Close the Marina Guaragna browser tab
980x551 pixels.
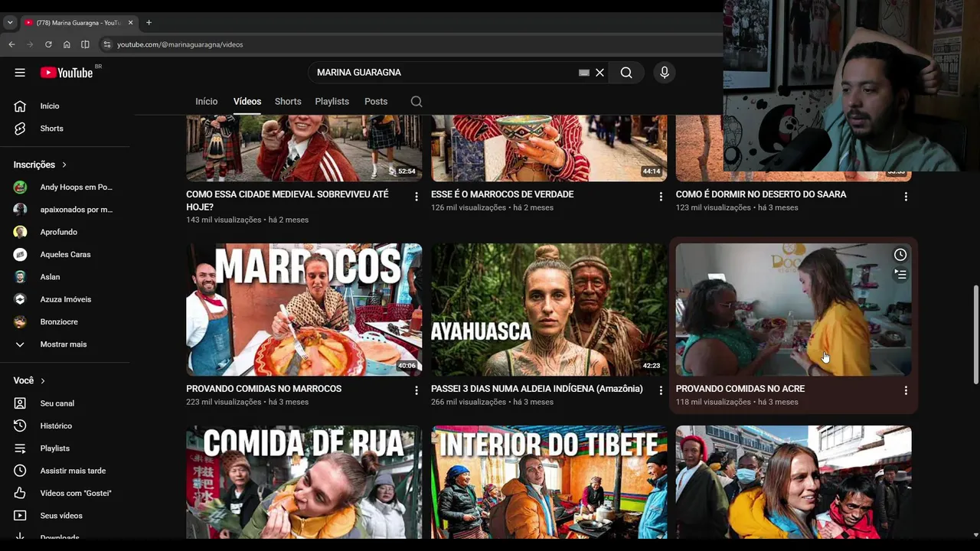coord(130,23)
